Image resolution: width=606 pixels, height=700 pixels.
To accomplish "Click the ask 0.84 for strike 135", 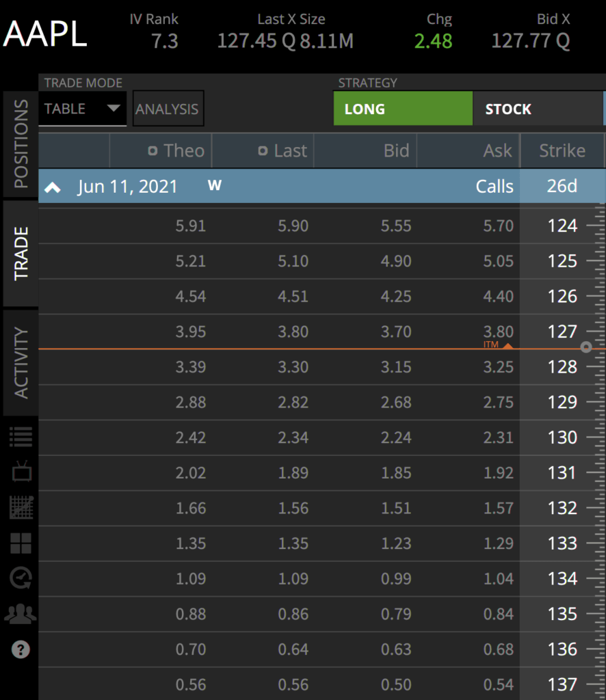I will 499,614.
